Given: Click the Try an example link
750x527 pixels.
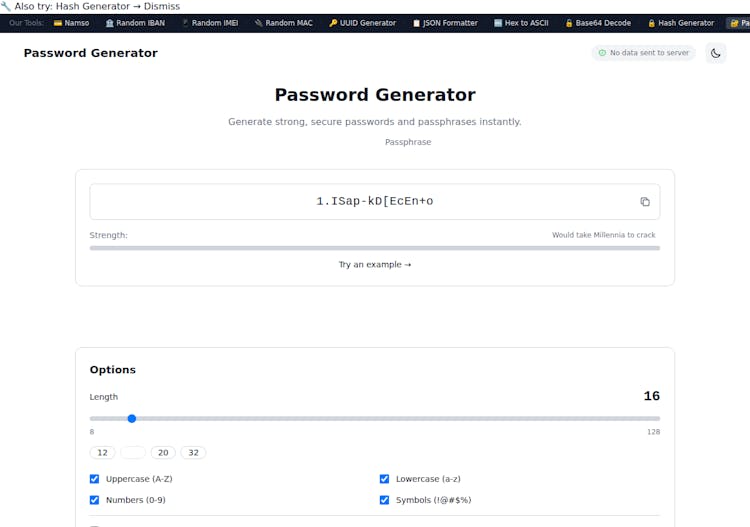Looking at the screenshot, I should (375, 264).
